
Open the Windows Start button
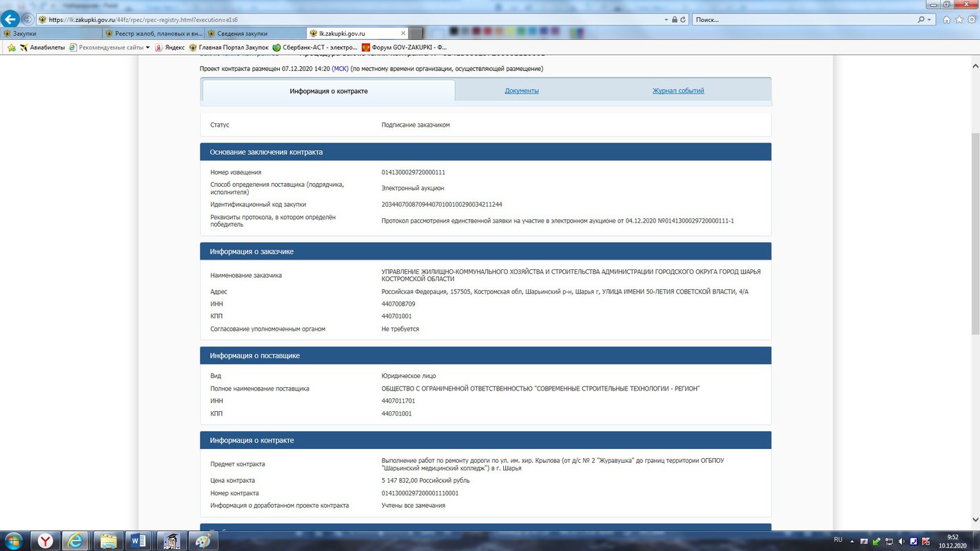coord(13,541)
